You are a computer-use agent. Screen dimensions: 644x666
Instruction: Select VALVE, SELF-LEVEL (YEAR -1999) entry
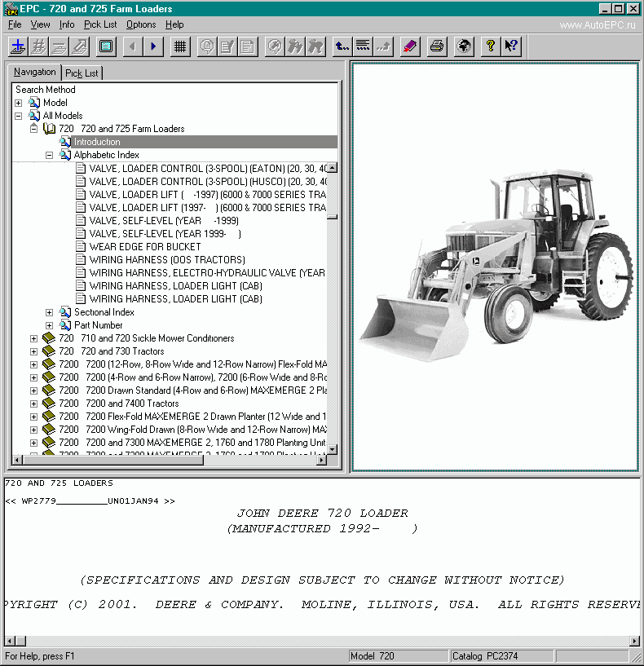click(164, 220)
